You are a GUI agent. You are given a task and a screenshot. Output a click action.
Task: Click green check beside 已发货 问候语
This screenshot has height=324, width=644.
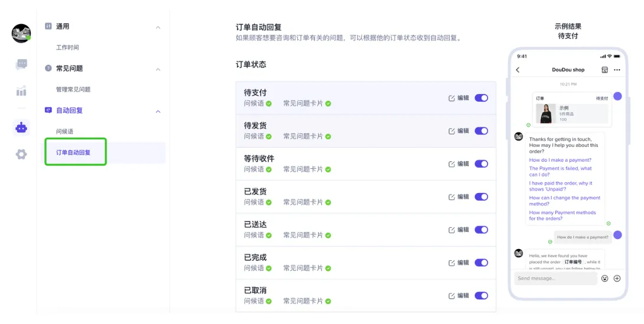(x=269, y=202)
